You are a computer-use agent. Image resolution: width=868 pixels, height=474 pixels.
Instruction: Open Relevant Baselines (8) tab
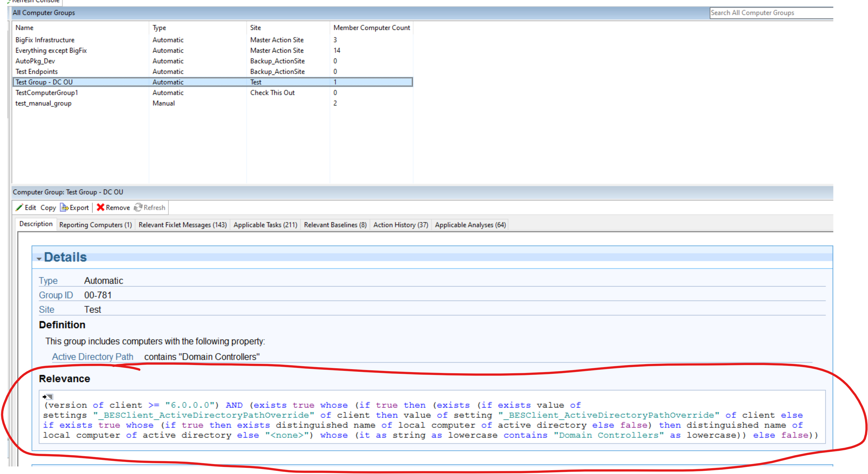coord(335,225)
